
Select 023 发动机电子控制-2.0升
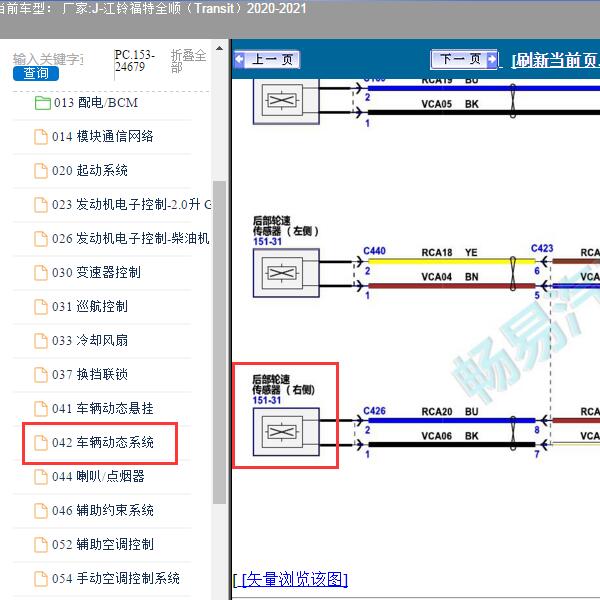coord(132,205)
